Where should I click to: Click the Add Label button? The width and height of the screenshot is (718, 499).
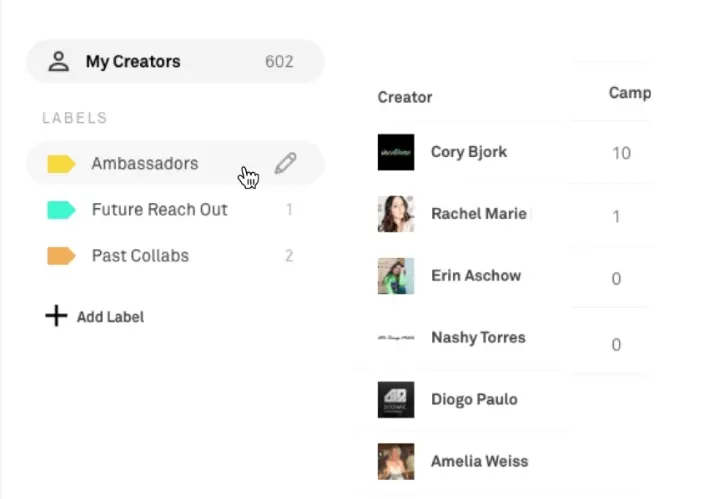click(x=95, y=316)
